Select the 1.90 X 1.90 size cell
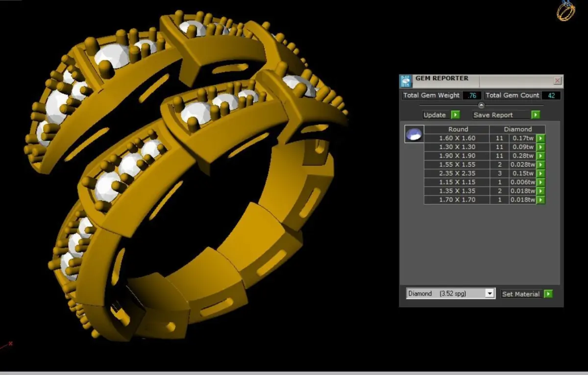Screen dimensions: 588x375 pyautogui.click(x=457, y=156)
